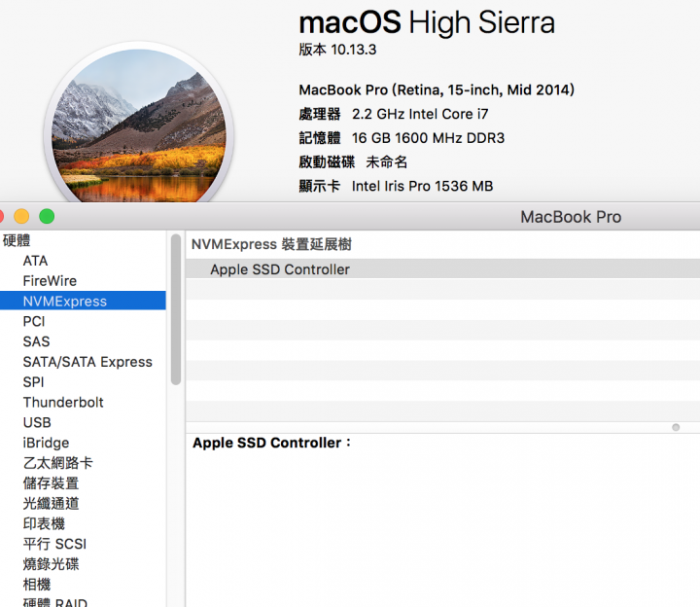Click the 版本 10.13.3 version text
The width and height of the screenshot is (700, 607).
click(337, 50)
